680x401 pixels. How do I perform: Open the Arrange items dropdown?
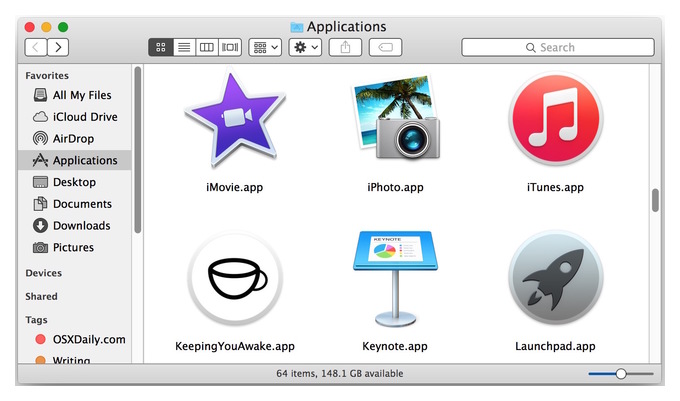[265, 47]
